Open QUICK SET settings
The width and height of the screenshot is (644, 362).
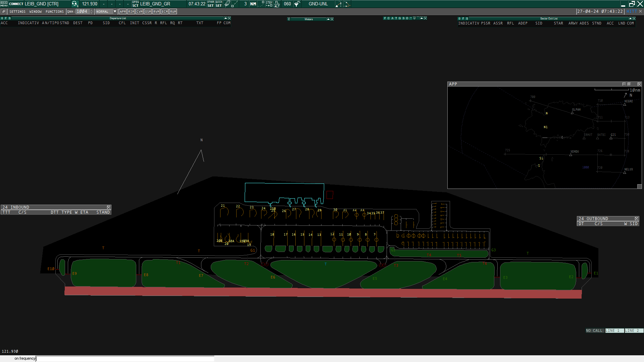pyautogui.click(x=219, y=4)
